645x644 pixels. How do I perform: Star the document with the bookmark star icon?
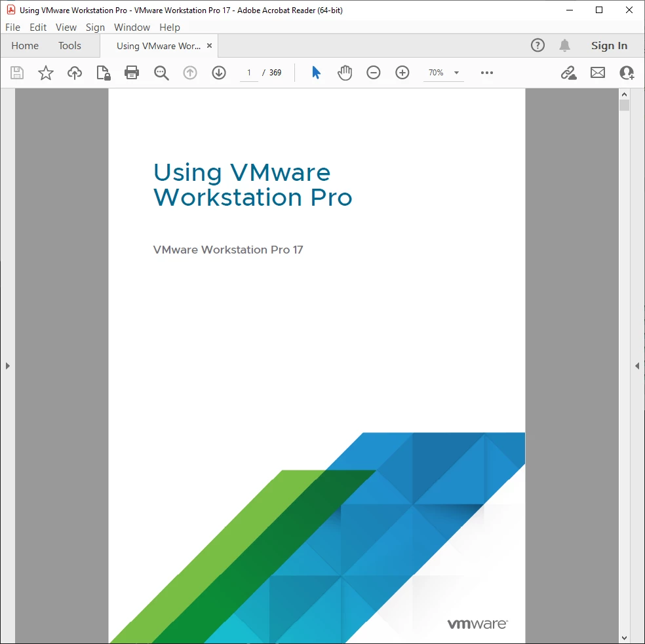pos(46,73)
